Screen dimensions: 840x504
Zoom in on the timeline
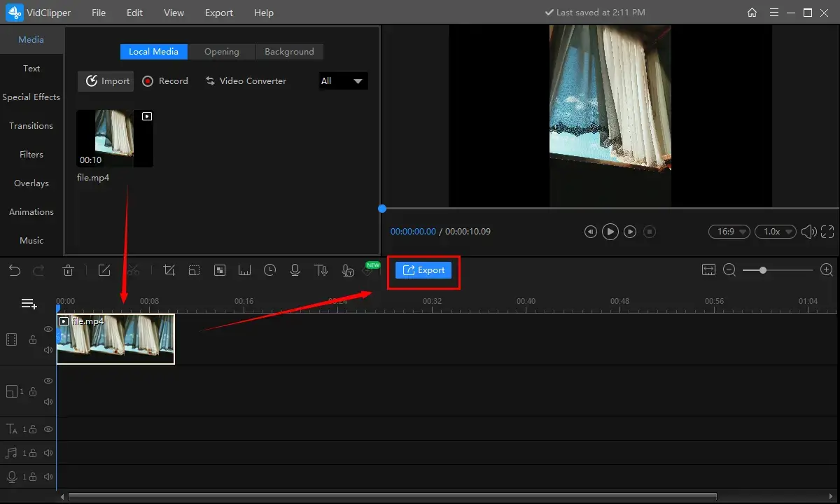coord(827,270)
